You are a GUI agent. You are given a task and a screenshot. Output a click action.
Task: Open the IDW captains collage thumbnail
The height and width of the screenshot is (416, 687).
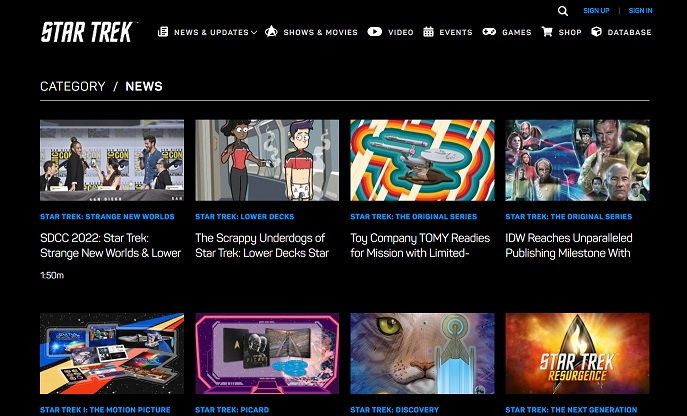577,160
